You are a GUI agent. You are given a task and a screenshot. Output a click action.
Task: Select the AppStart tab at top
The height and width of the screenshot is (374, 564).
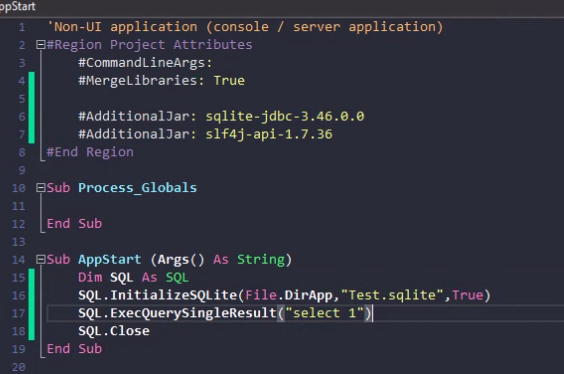pyautogui.click(x=17, y=6)
